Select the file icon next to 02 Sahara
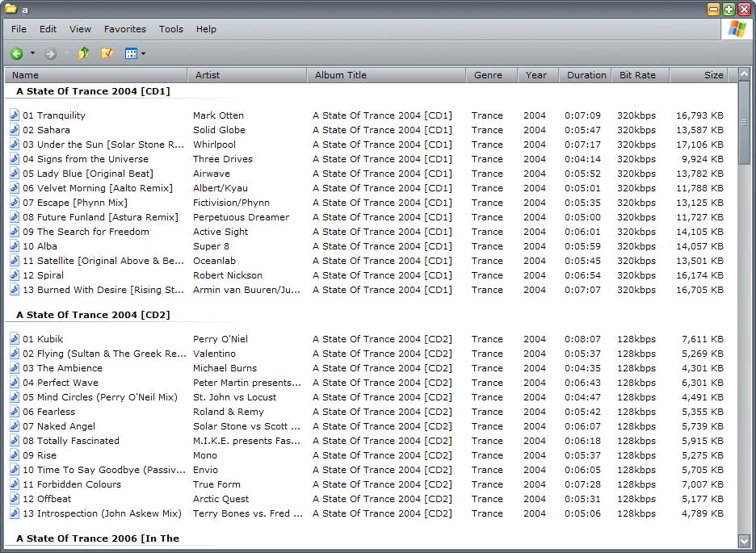The image size is (756, 553). tap(15, 130)
